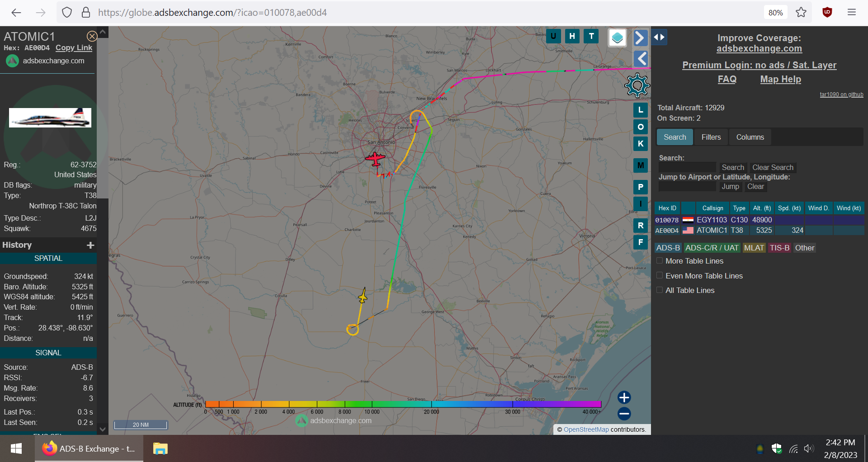Toggle the TIS-B source filter
The width and height of the screenshot is (868, 462).
pyautogui.click(x=780, y=248)
